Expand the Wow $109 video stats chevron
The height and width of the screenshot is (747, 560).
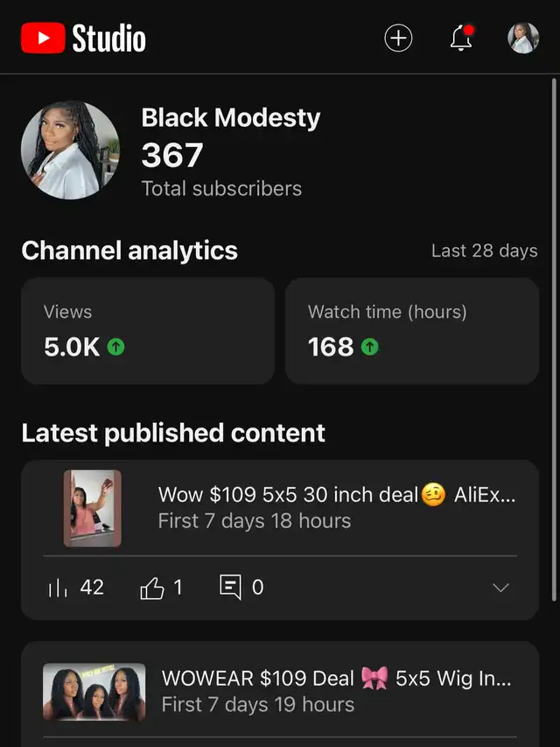(x=500, y=588)
